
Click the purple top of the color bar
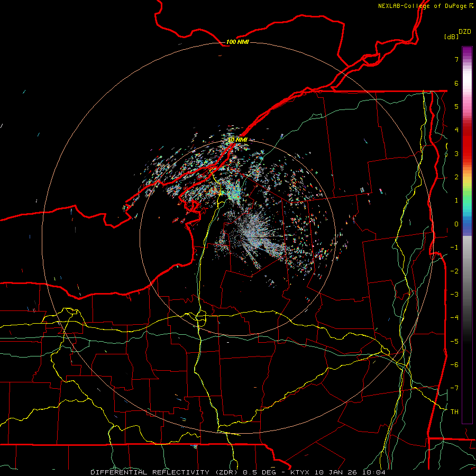[467, 52]
